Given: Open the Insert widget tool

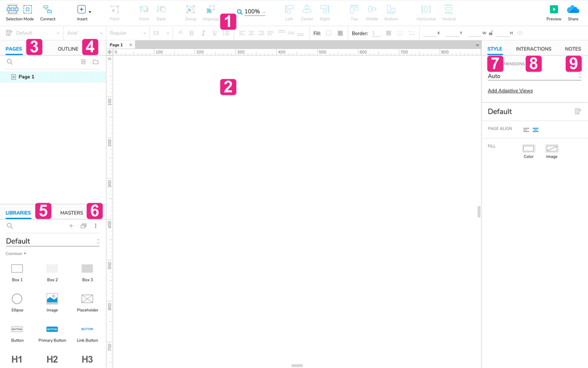Looking at the screenshot, I should (x=81, y=11).
